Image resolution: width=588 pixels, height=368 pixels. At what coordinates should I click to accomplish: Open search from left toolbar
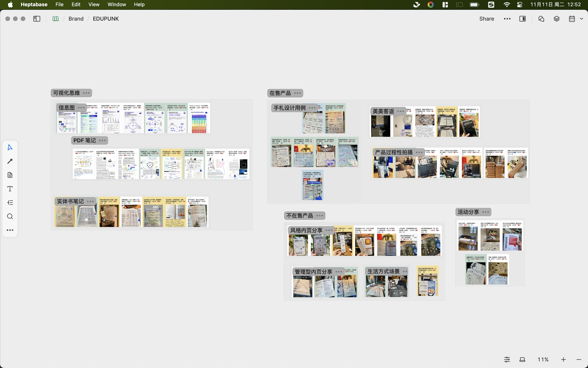(10, 216)
